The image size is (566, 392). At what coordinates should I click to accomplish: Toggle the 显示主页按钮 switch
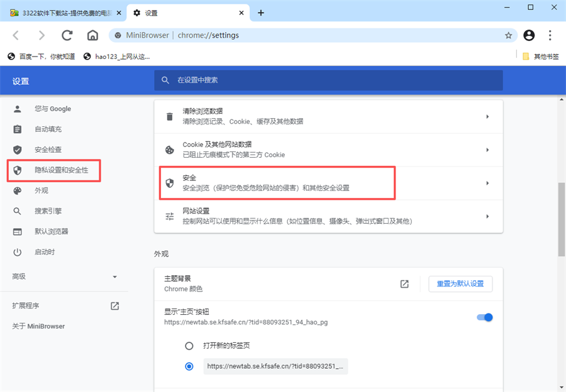coord(484,317)
